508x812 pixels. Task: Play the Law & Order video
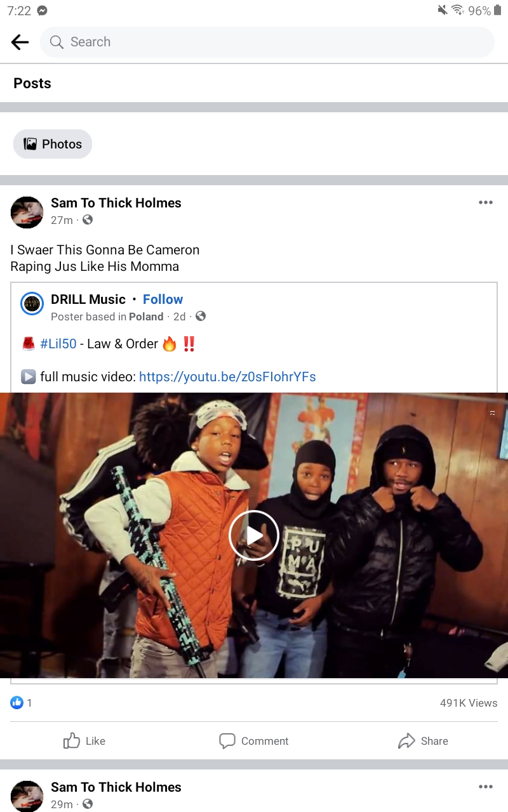[x=254, y=535]
